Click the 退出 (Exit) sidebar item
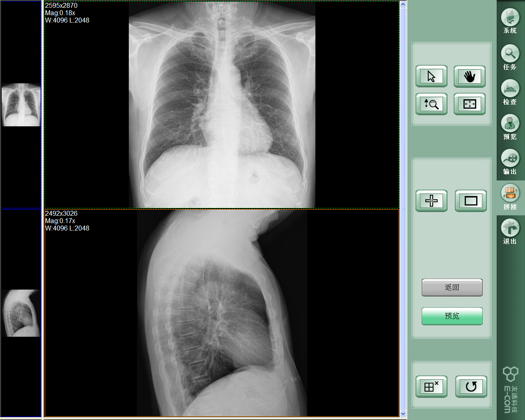This screenshot has height=420, width=525. click(x=510, y=231)
